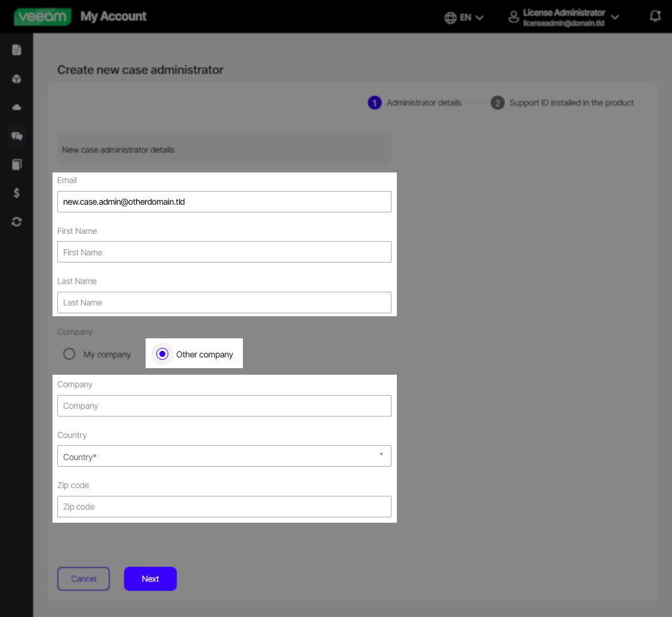Screen dimensions: 672x617
Task: Click into the Zip code field
Action: (x=224, y=506)
